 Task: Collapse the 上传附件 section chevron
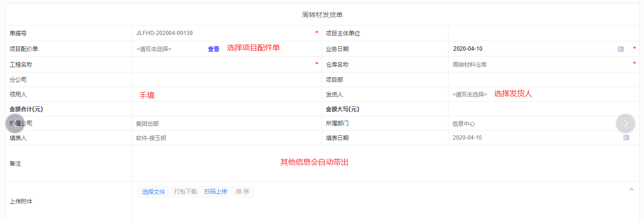tap(631, 189)
